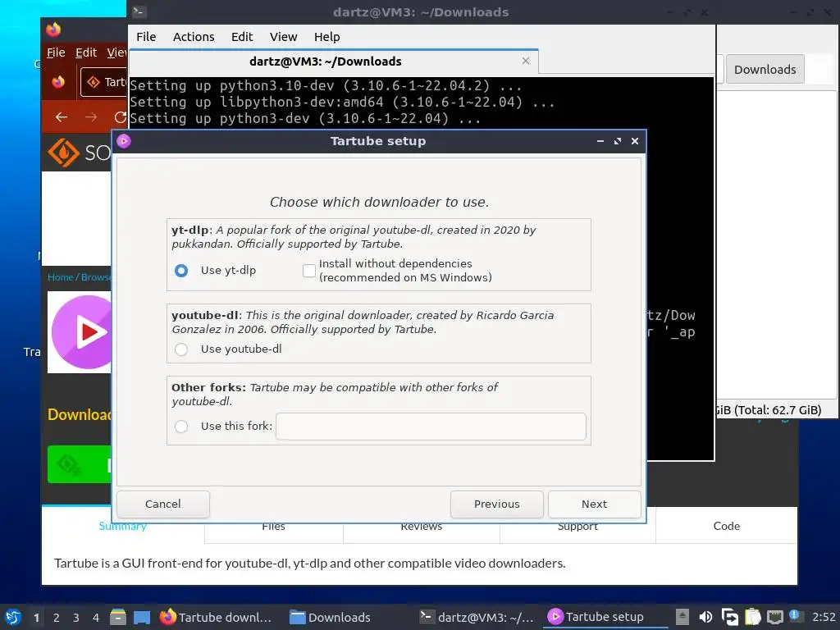Open the volume control tray icon
Image resolution: width=840 pixels, height=630 pixels.
tap(705, 617)
